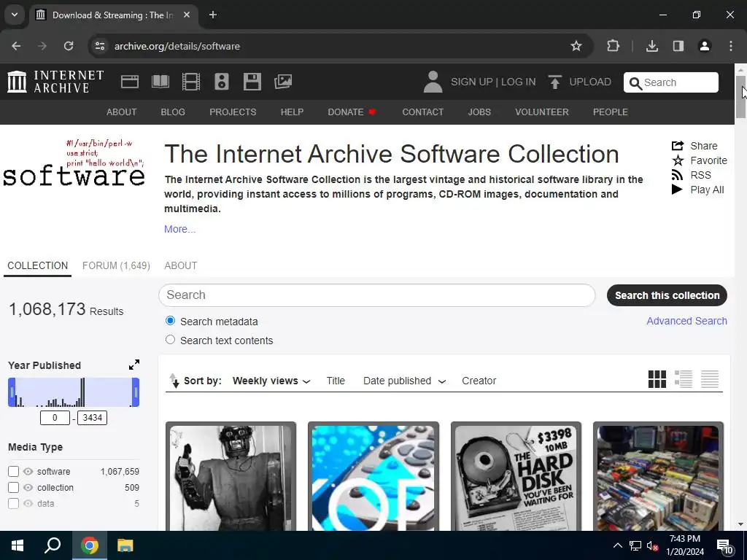Image resolution: width=747 pixels, height=560 pixels.
Task: Check the collection media type checkbox
Action: 13,488
